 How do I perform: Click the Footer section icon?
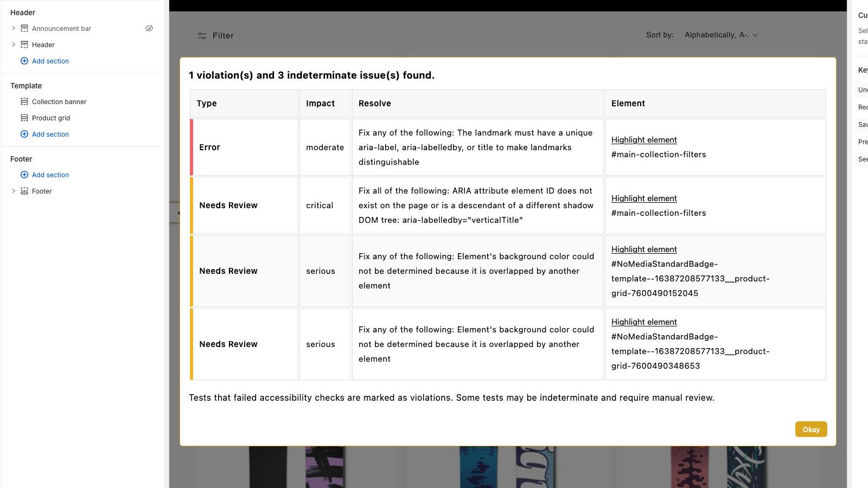[x=24, y=191]
